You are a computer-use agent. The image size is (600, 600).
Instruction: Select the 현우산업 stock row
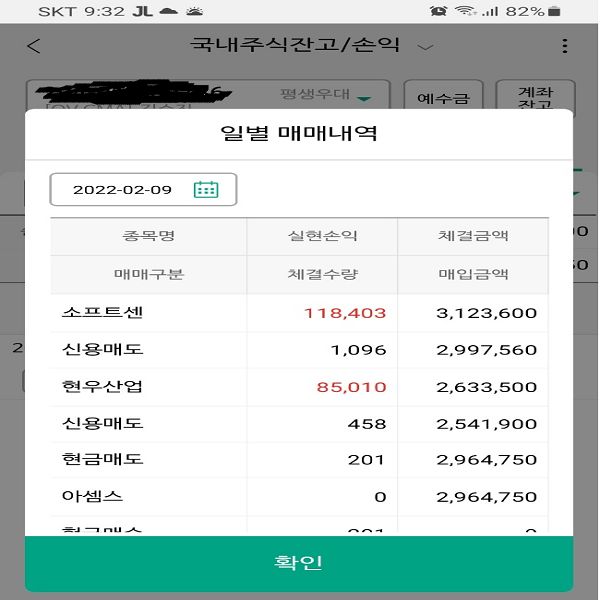tap(102, 386)
